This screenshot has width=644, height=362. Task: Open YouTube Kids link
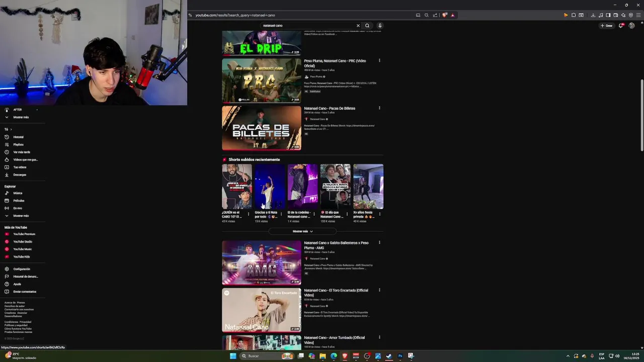(x=22, y=256)
